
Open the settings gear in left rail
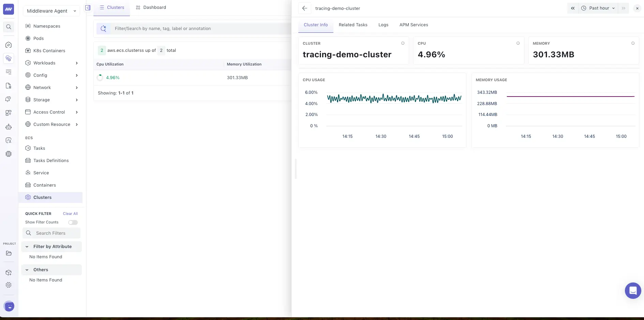tap(9, 285)
